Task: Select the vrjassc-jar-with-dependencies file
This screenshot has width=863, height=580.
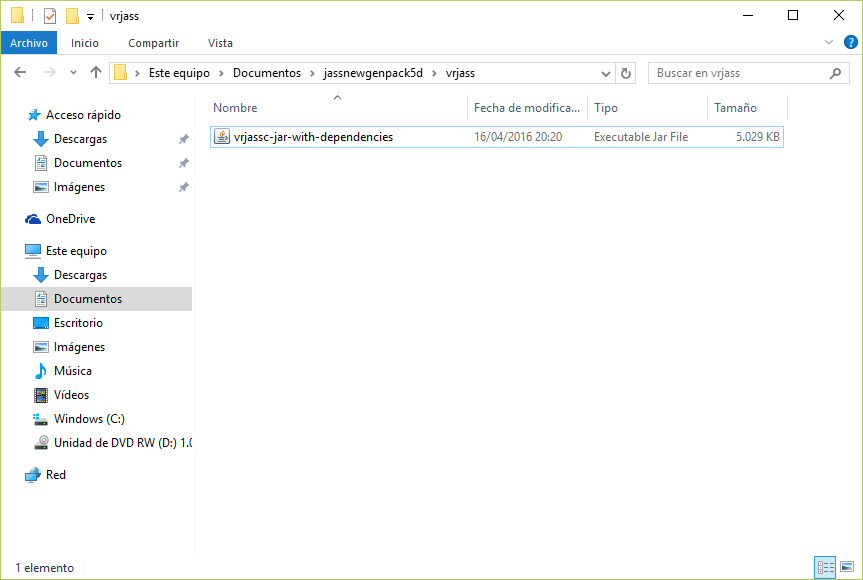Action: 496,136
